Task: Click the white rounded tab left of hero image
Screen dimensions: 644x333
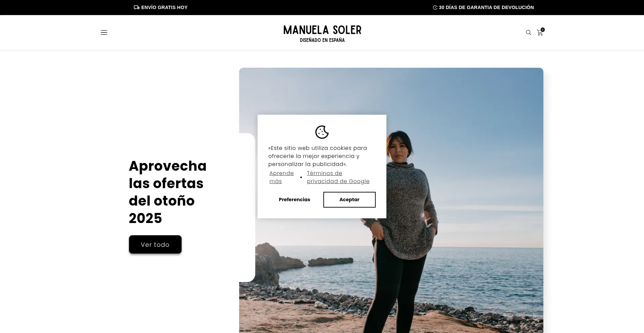Action: 247,208
